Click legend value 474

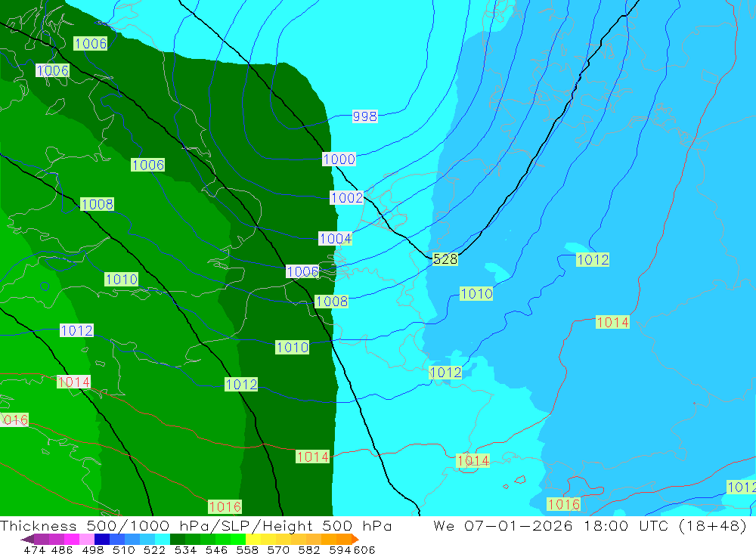tap(34, 550)
